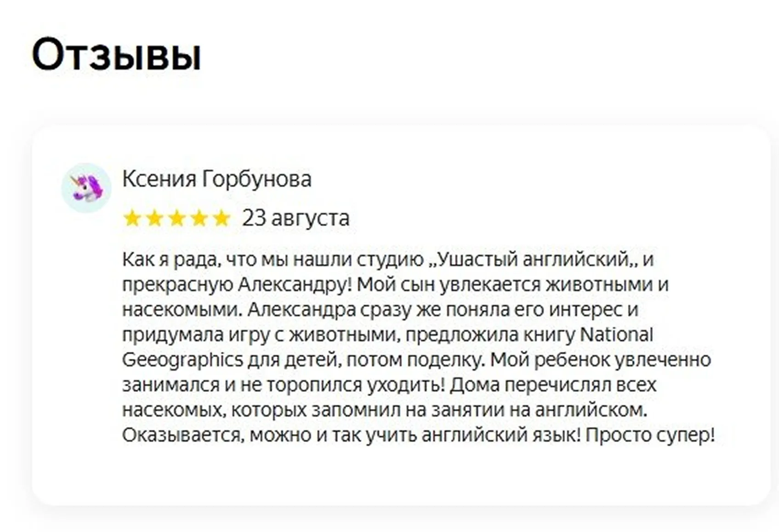Click the phrase „Ушастый английский„ in review
This screenshot has height=532, width=779.
click(533, 260)
